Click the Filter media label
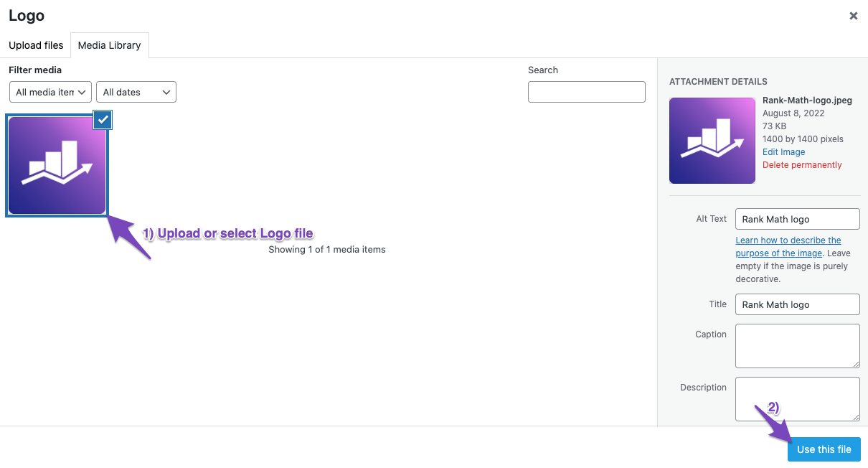 35,70
